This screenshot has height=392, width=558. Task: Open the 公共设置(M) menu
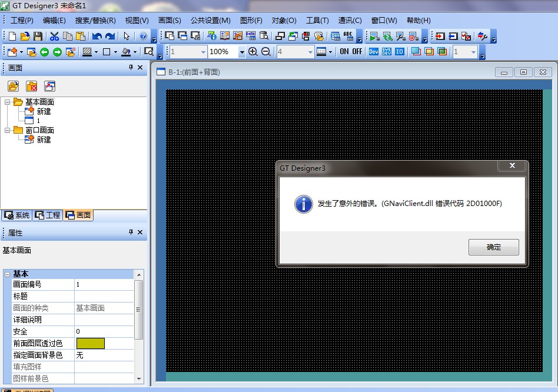click(x=210, y=21)
